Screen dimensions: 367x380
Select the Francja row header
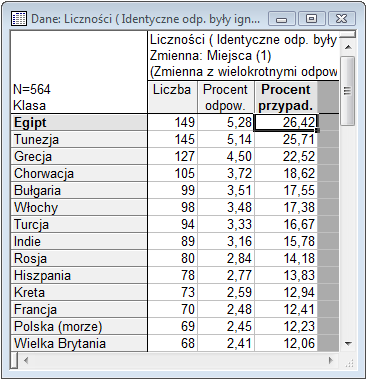click(79, 310)
